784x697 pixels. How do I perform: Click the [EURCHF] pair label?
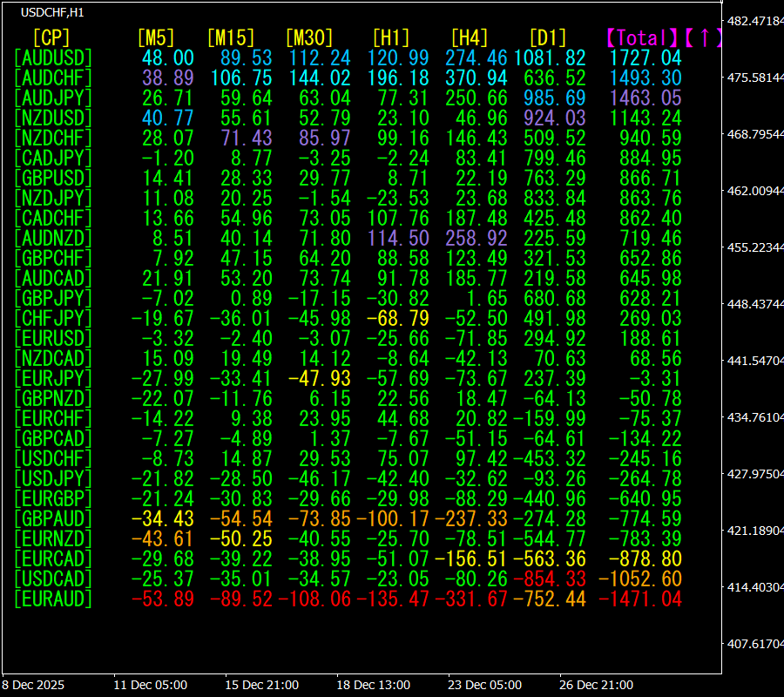point(53,418)
